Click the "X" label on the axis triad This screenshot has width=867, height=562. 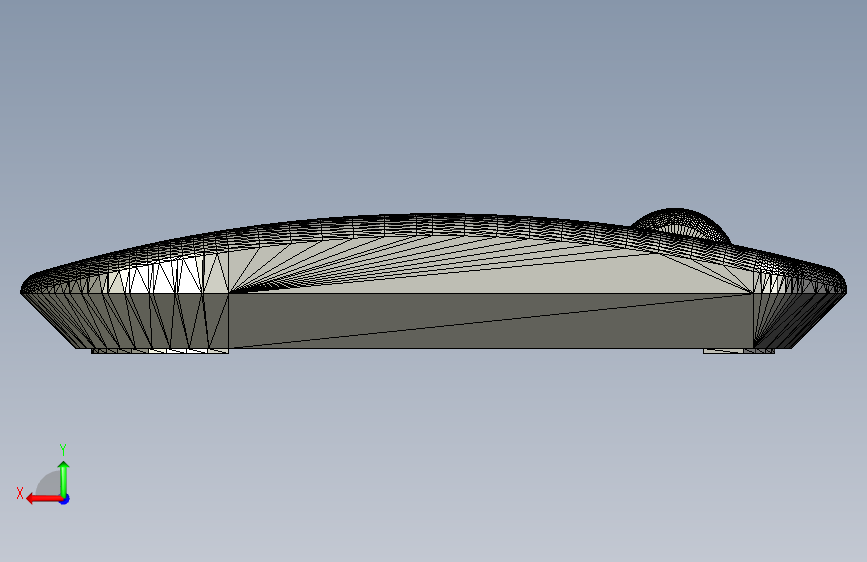(20, 493)
